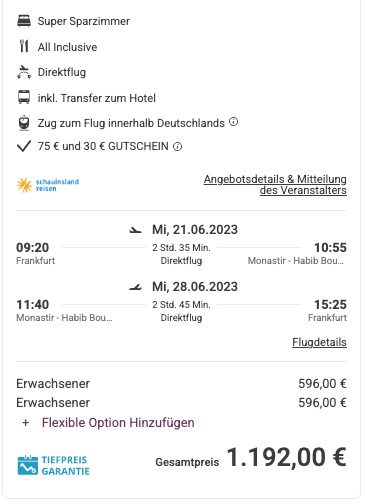Click the schauinsland reisen logo
This screenshot has height=504, width=365.
[x=48, y=185]
